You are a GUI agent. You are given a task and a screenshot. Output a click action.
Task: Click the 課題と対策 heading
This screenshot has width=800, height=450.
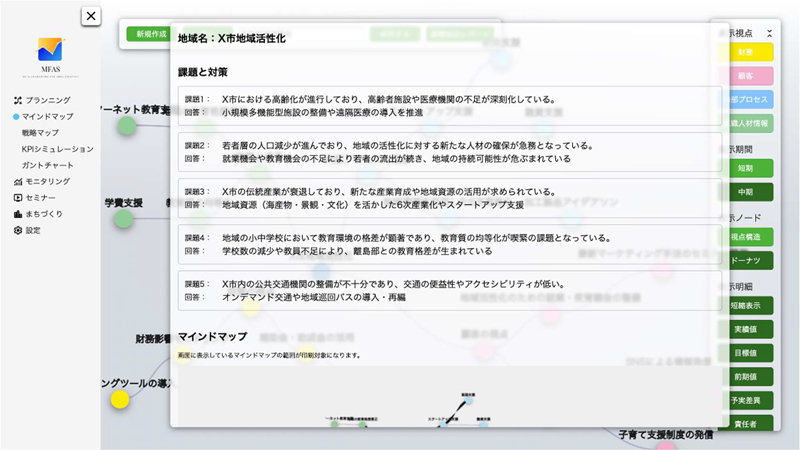203,72
